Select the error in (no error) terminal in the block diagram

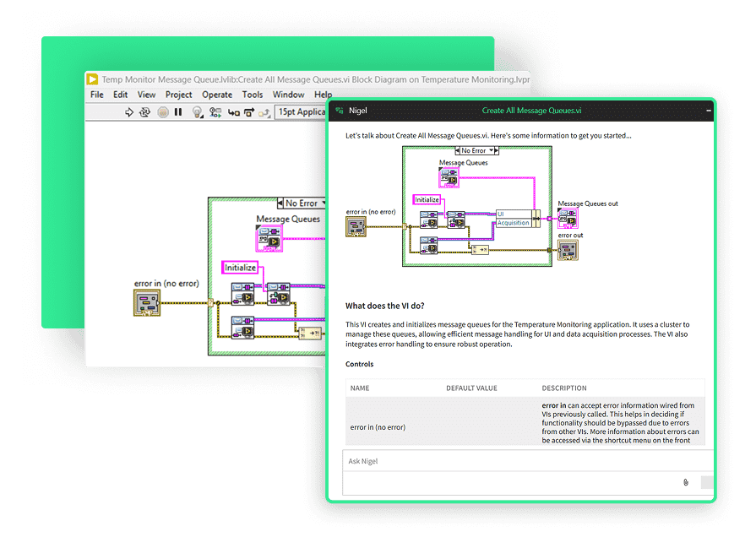point(147,302)
